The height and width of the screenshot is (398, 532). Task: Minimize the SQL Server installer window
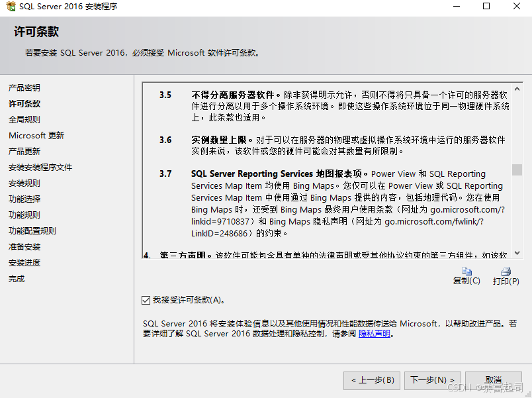(x=456, y=7)
